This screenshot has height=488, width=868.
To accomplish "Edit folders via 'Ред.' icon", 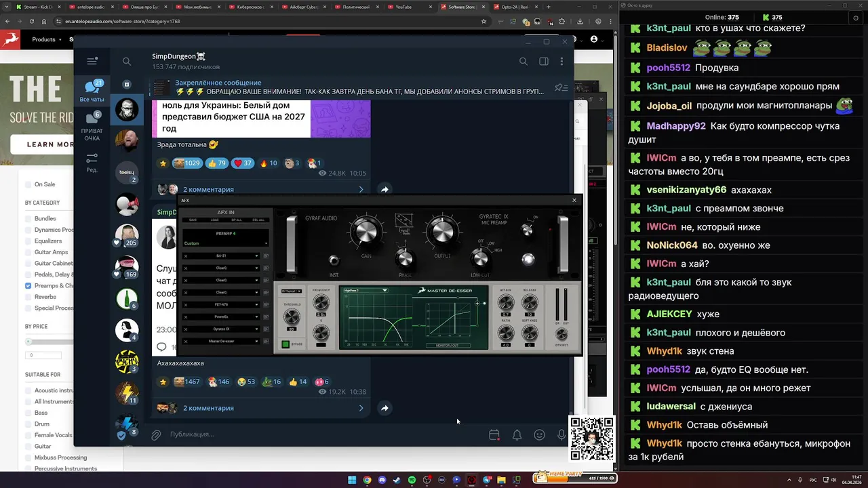I will 92,163.
